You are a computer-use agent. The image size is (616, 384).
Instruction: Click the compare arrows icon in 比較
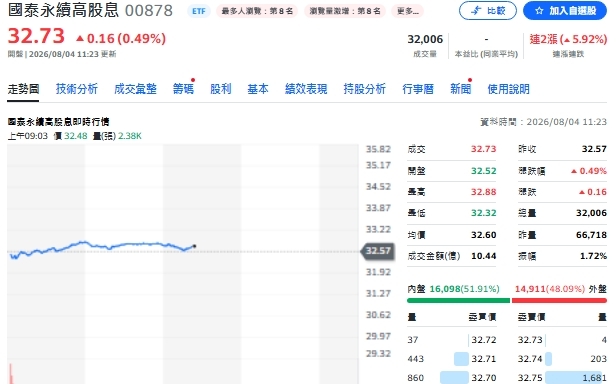pyautogui.click(x=476, y=11)
